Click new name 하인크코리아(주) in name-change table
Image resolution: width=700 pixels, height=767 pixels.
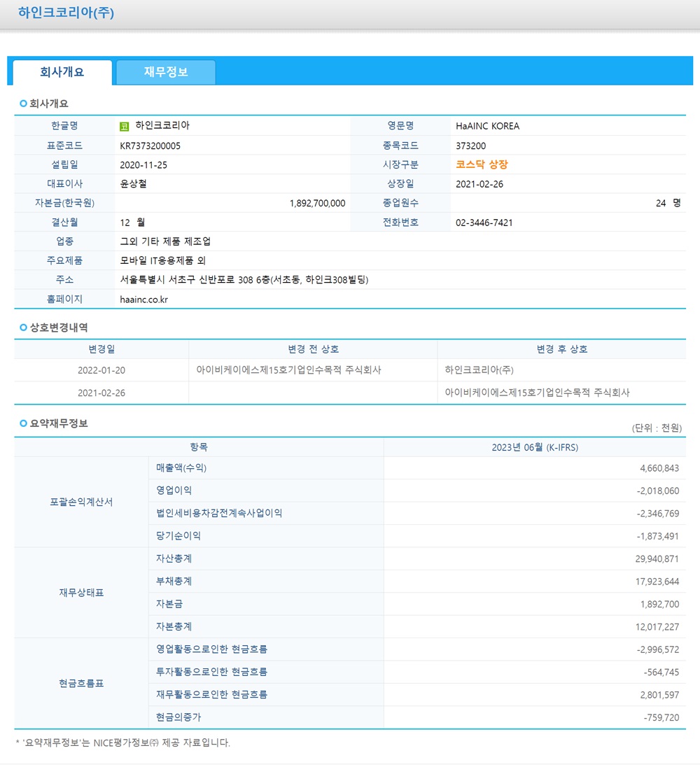tap(479, 370)
